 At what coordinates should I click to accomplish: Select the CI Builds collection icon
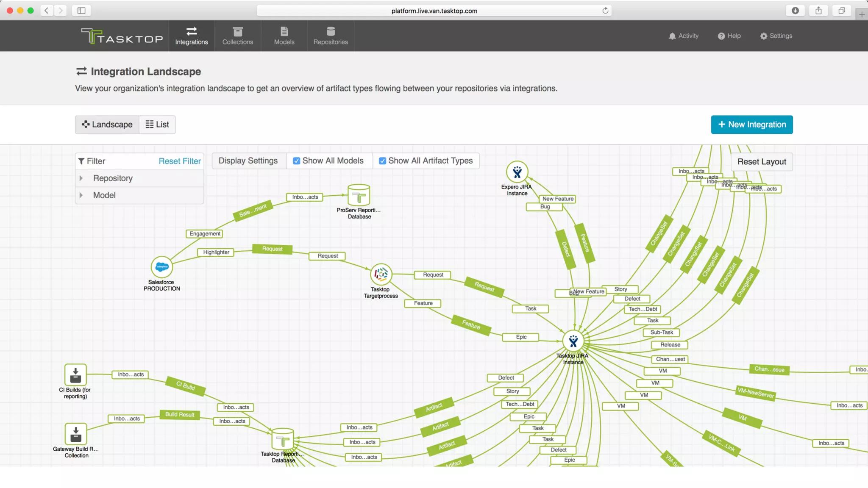75,374
